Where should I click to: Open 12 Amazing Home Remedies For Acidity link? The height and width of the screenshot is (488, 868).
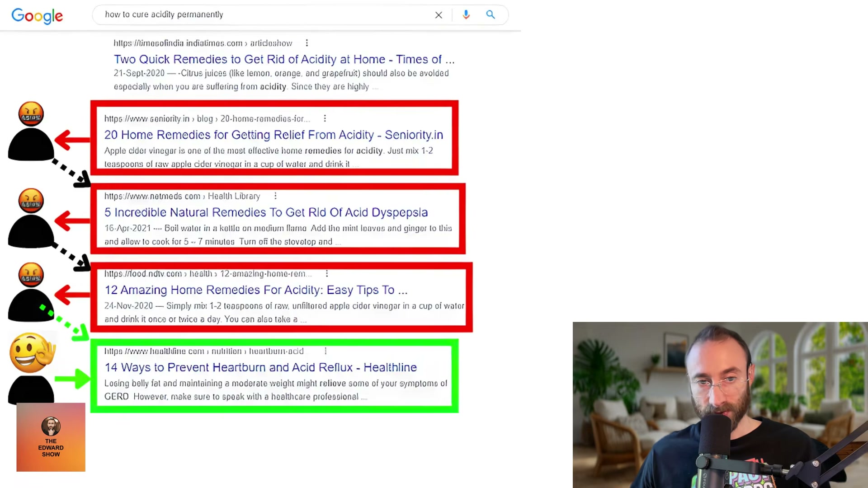(256, 290)
